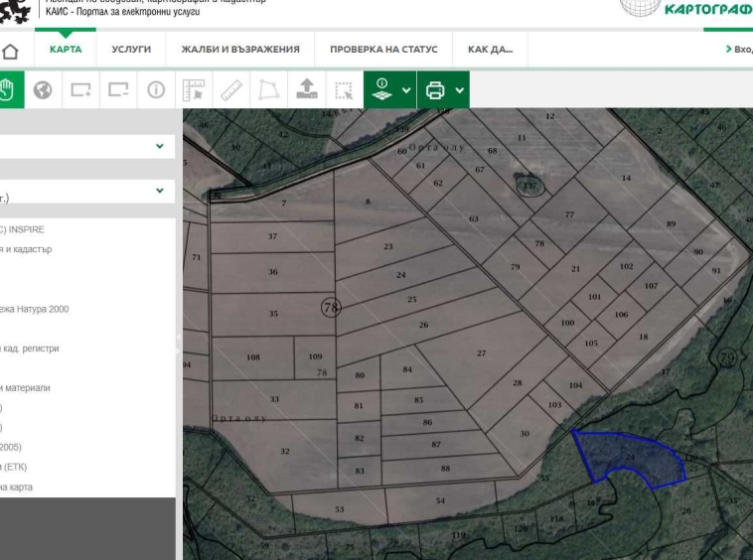Open the layers info dropdown button

tap(389, 89)
